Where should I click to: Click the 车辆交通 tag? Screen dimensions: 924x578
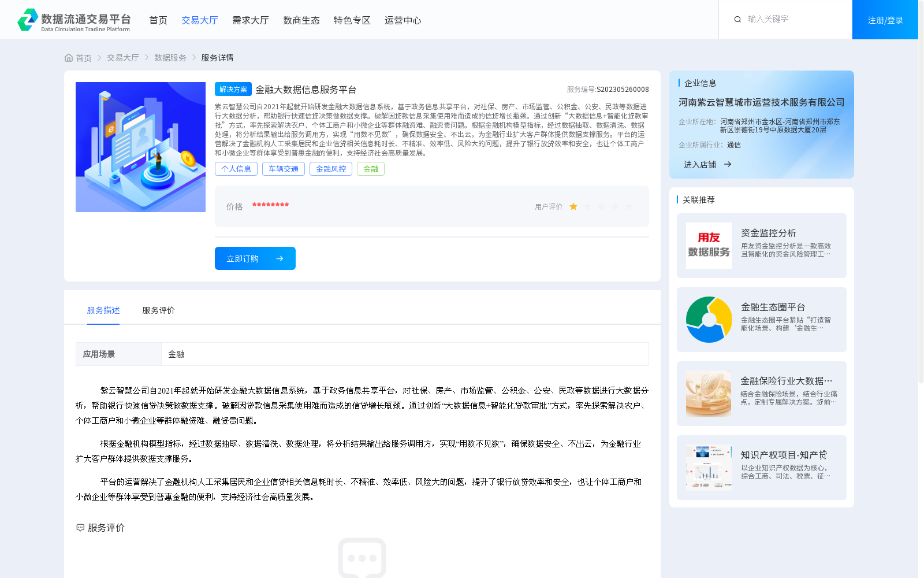[x=284, y=169]
